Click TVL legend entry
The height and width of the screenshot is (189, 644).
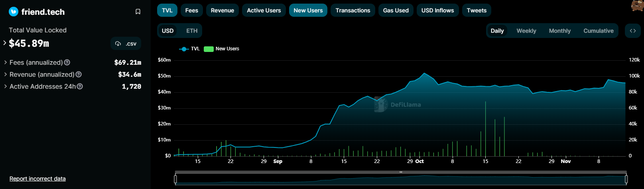coord(190,49)
